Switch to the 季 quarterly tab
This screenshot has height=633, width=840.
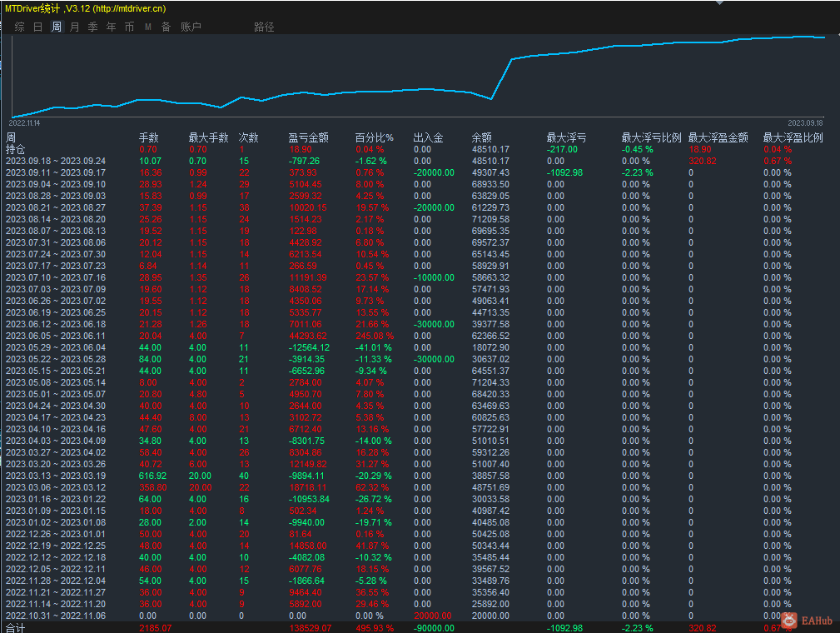point(92,27)
